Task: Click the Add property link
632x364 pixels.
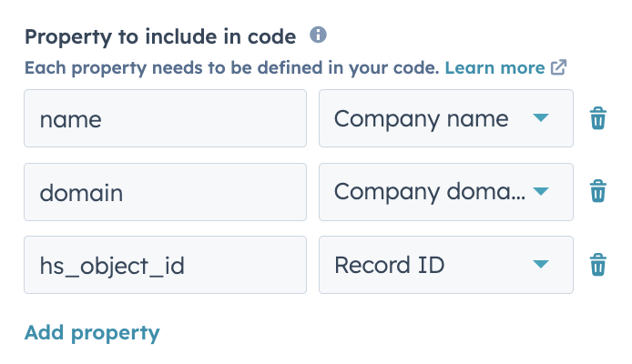Action: [92, 332]
